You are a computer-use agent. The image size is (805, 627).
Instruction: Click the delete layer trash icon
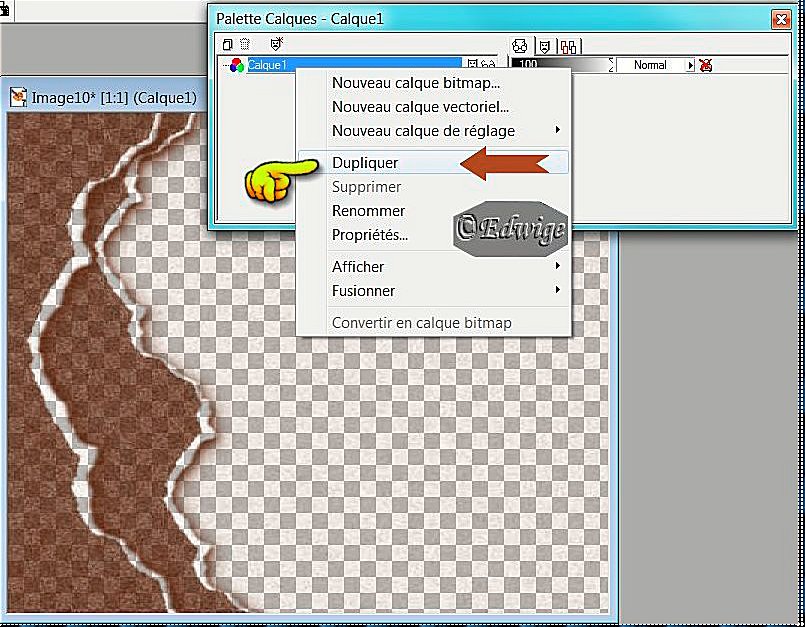(x=245, y=44)
